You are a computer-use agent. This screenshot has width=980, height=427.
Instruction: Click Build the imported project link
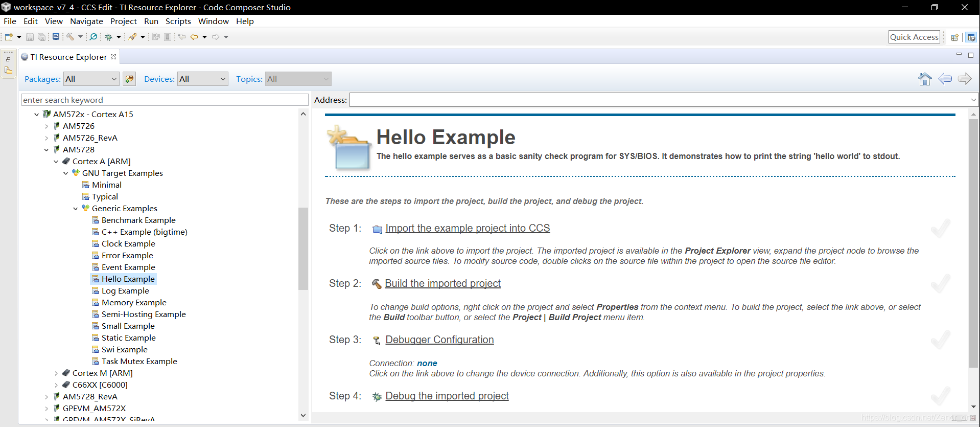pyautogui.click(x=442, y=283)
